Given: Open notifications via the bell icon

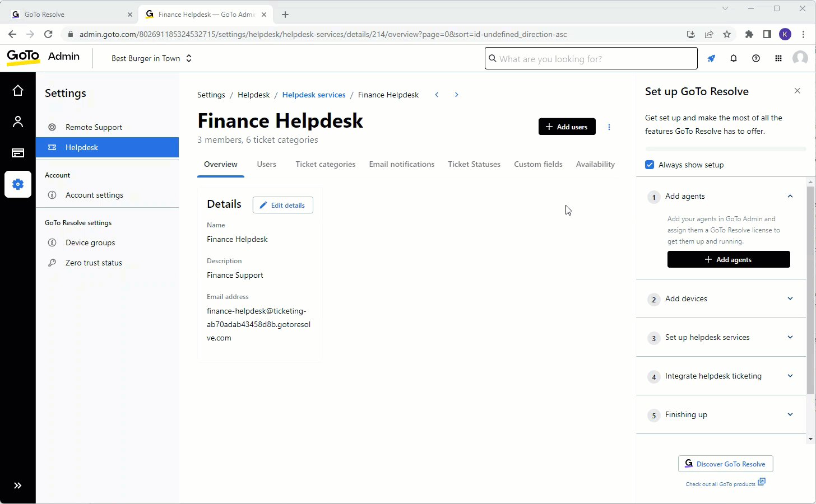Looking at the screenshot, I should [733, 58].
